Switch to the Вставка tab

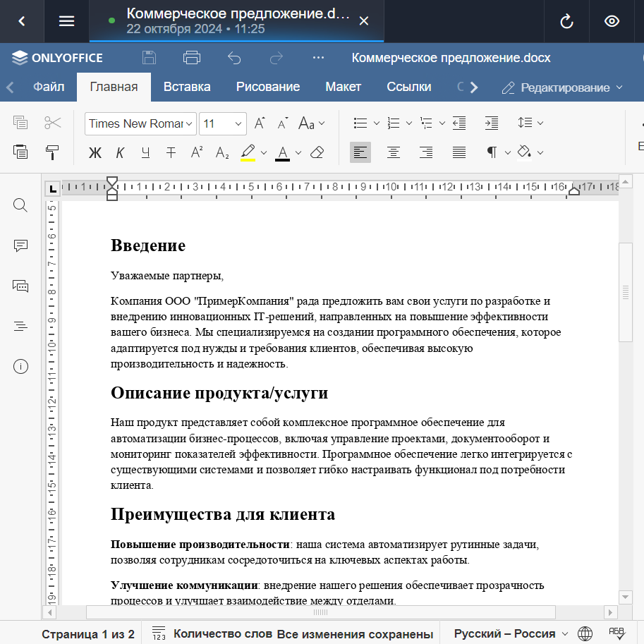point(187,87)
